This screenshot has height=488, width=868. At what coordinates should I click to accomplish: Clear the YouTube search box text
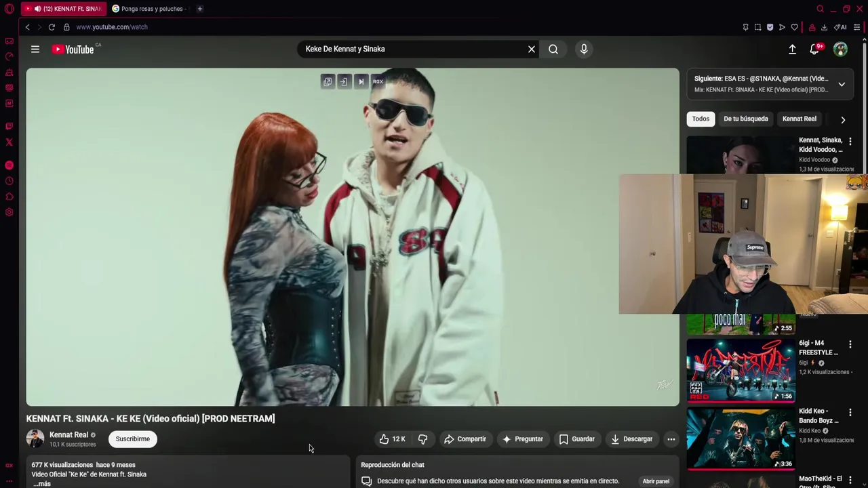[532, 49]
